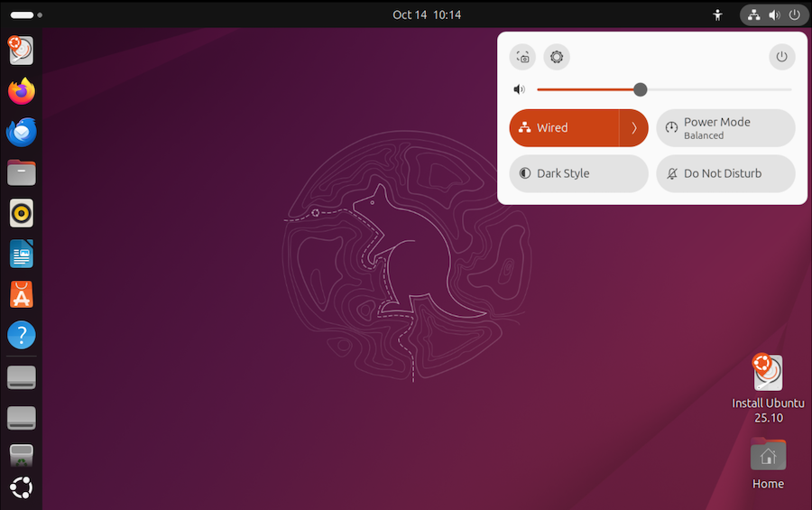812x510 pixels.
Task: Click the power button in quick settings
Action: [x=781, y=57]
